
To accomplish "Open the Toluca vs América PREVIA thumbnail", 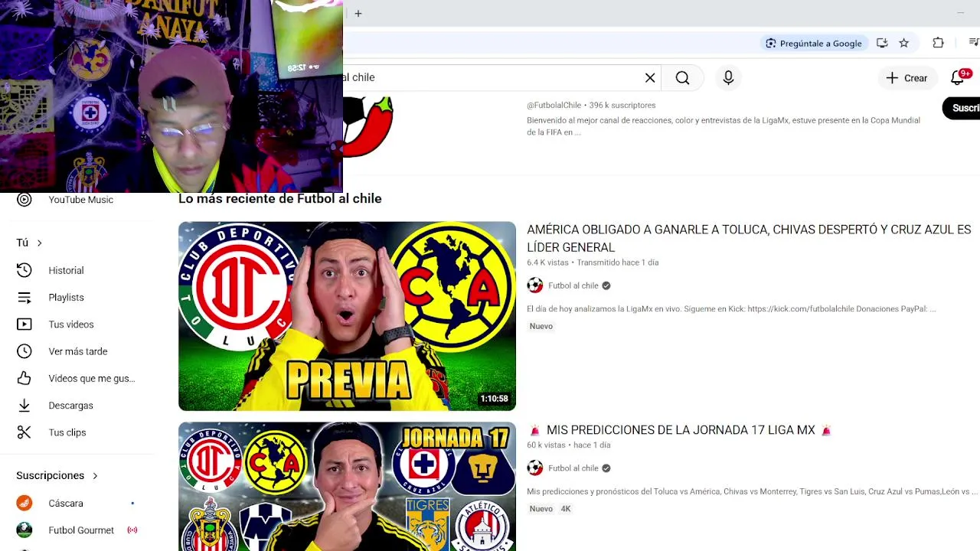I will [x=347, y=316].
